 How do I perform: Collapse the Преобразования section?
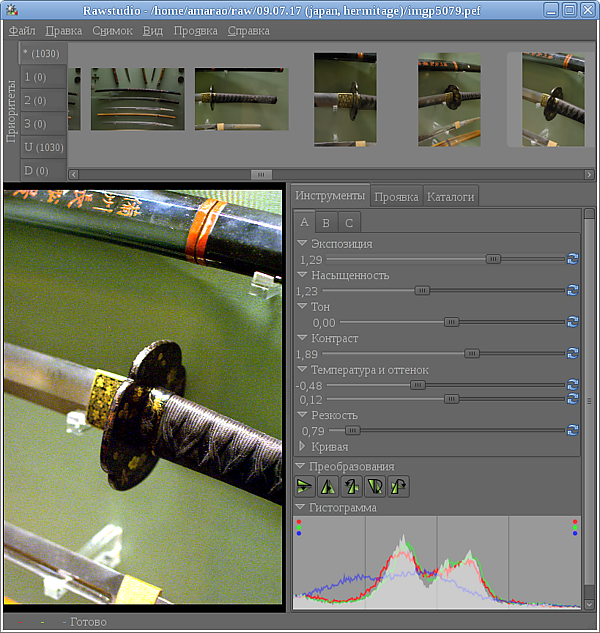click(x=301, y=467)
